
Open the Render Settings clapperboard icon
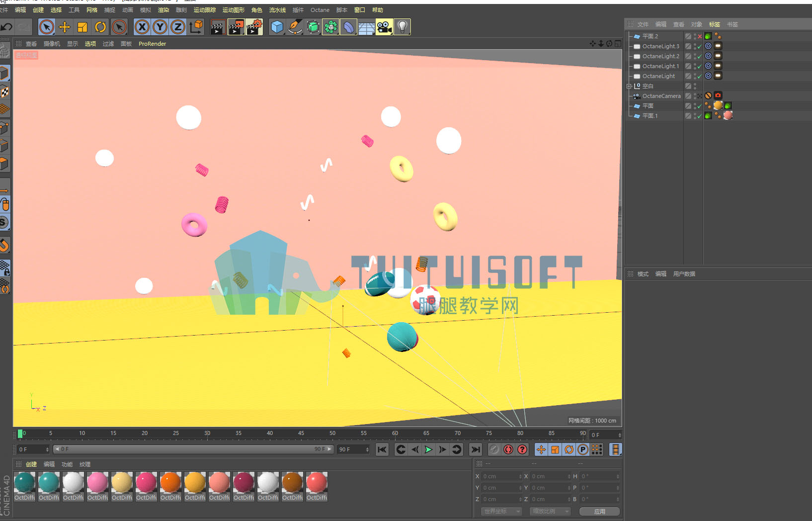[x=253, y=27]
